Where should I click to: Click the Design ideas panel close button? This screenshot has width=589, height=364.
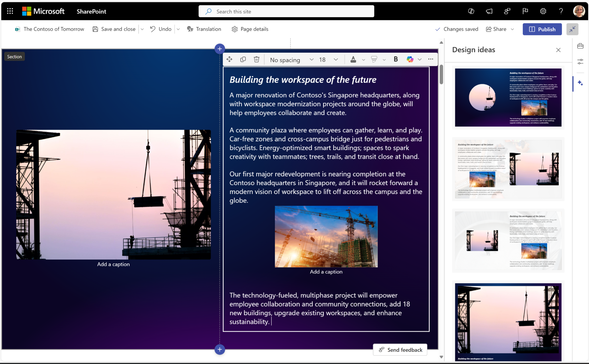tap(558, 50)
